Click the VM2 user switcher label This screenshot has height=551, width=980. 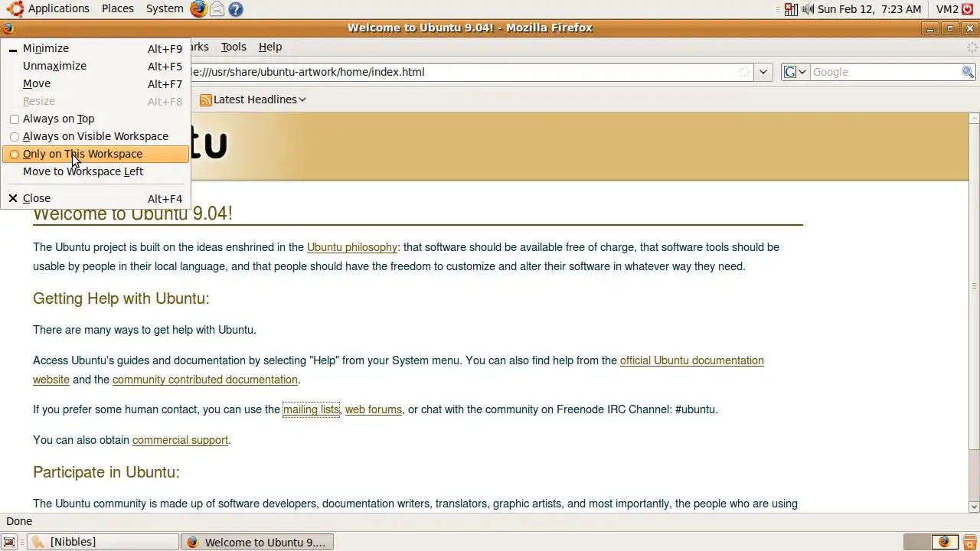tap(947, 9)
